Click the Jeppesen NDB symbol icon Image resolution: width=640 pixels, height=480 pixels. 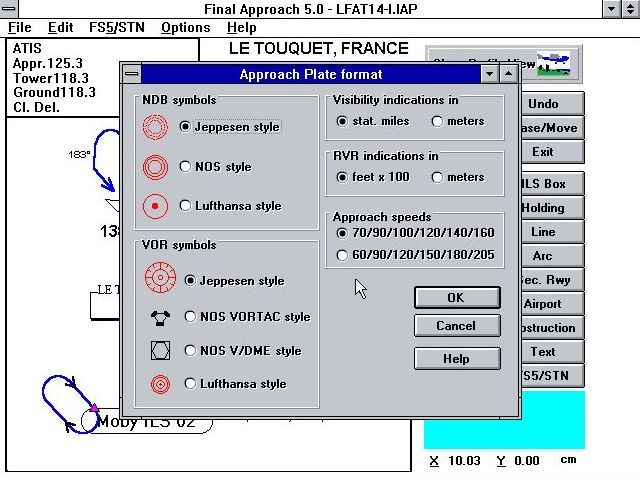(x=155, y=127)
